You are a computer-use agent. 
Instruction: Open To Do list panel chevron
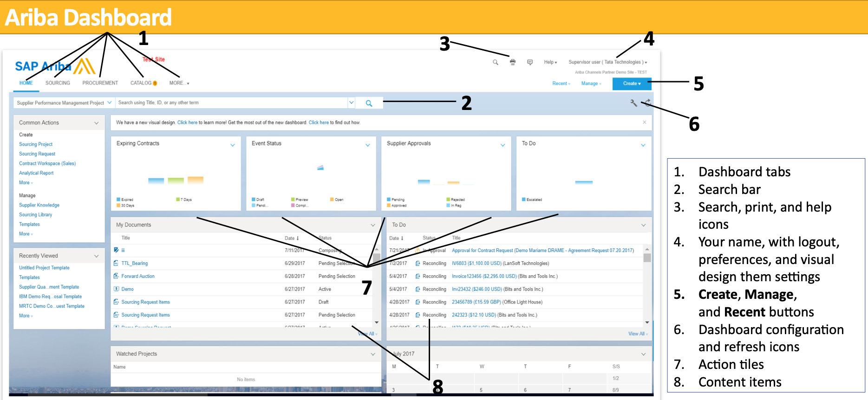644,225
